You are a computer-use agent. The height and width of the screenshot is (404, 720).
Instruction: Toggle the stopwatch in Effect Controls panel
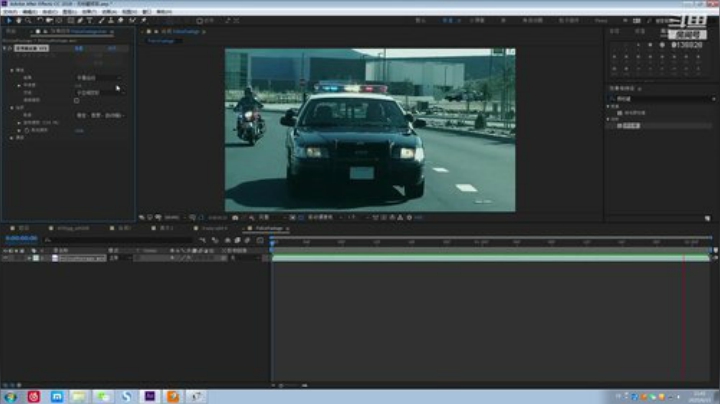point(27,130)
